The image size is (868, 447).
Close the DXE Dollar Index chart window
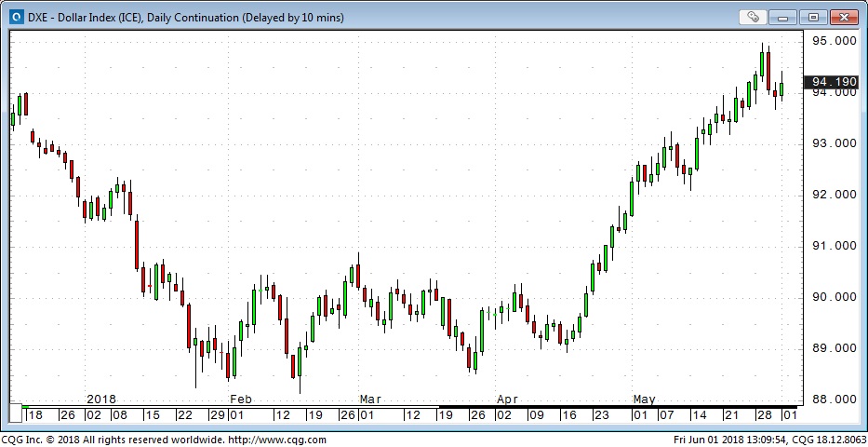coord(845,17)
